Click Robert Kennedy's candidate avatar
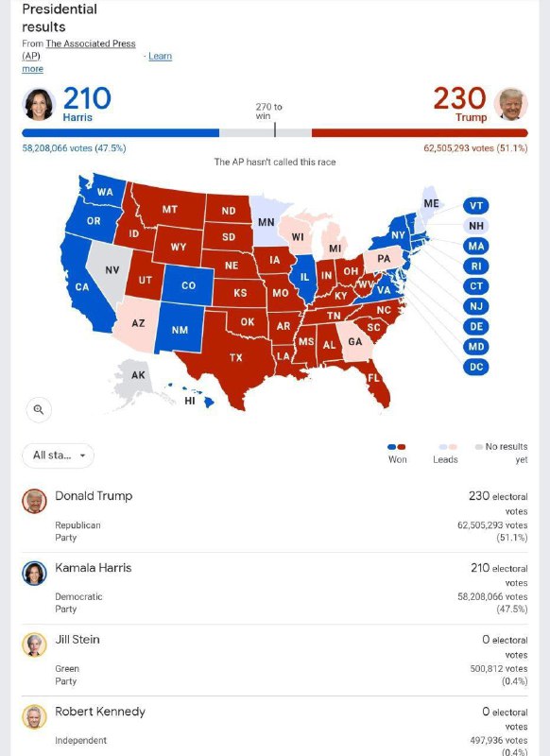550x756 pixels. [34, 716]
